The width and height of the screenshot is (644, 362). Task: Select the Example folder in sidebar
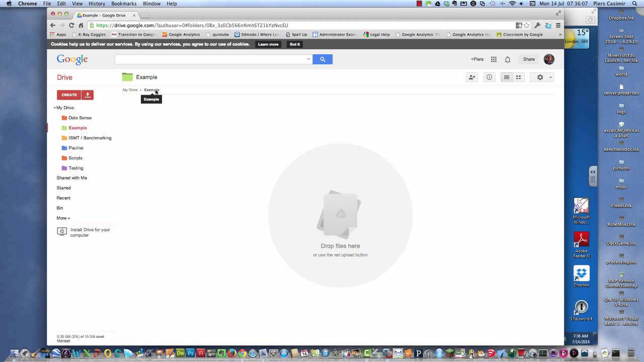click(77, 128)
